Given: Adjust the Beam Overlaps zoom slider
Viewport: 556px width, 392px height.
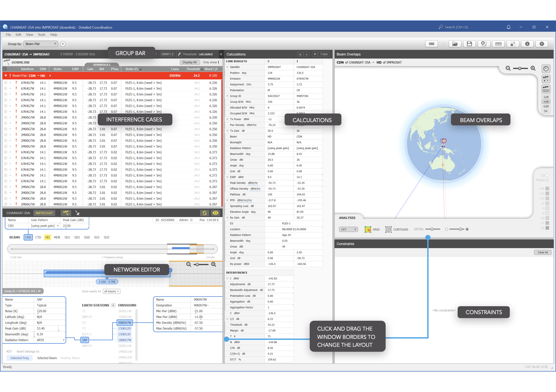Looking at the screenshot, I should [520, 68].
